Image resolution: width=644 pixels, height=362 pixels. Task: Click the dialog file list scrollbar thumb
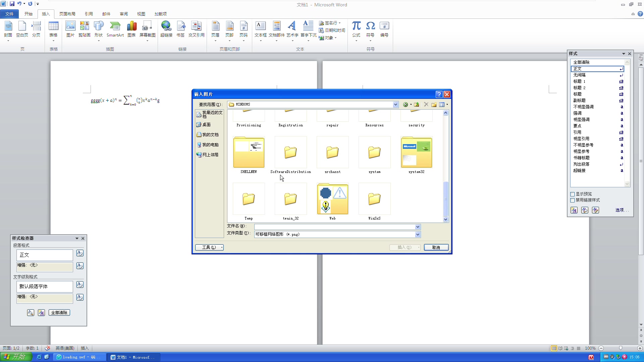point(445,199)
